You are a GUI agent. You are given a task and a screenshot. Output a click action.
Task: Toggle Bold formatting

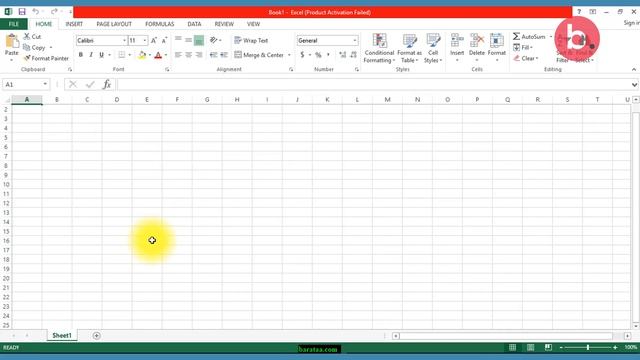click(81, 55)
